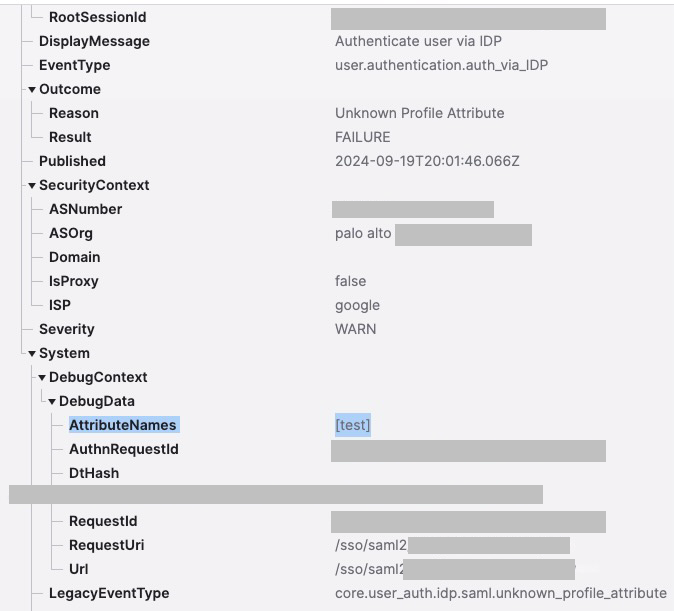674x611 pixels.
Task: Select the ISP value google
Action: coord(357,305)
